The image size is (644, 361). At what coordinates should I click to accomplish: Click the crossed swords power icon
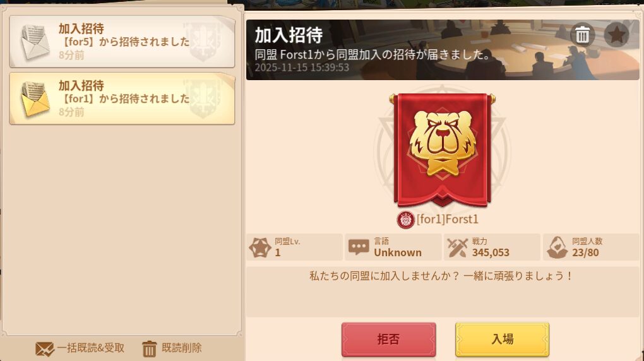pos(458,247)
